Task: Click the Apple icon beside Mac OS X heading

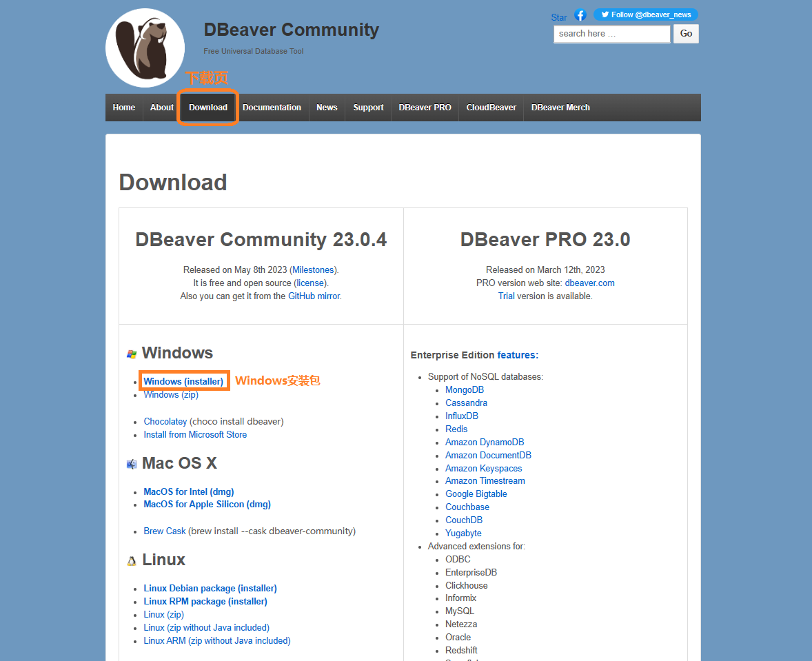Action: coord(131,463)
